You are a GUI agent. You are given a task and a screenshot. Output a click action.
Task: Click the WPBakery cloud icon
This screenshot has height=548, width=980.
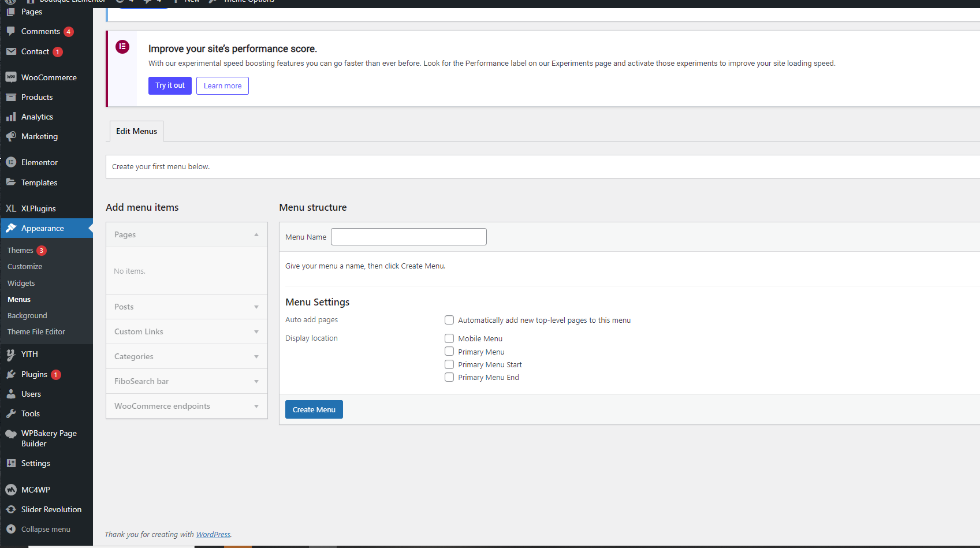point(11,434)
